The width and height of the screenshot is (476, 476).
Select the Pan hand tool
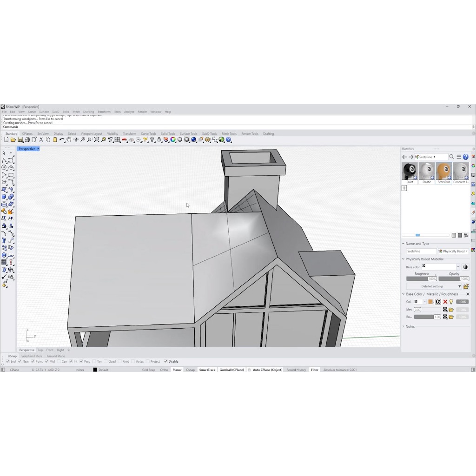[x=69, y=139]
